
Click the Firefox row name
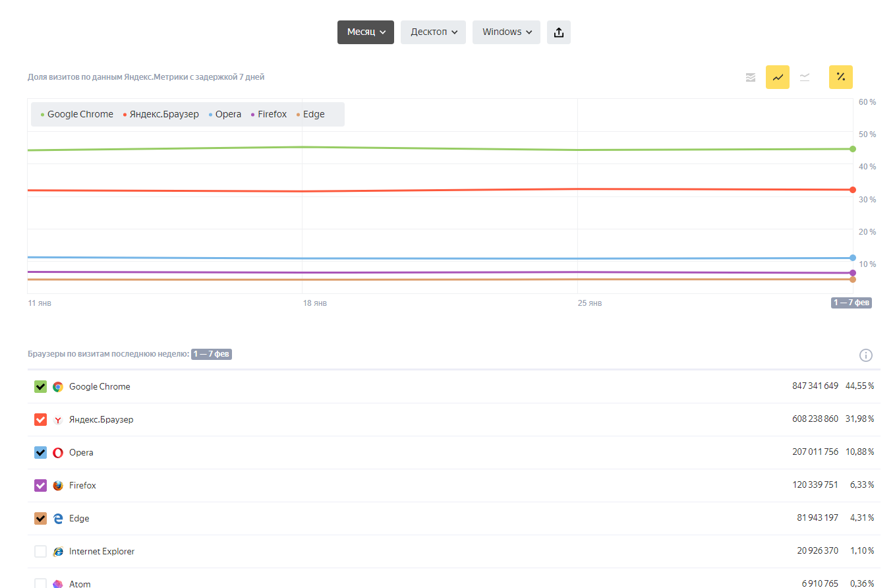[82, 486]
